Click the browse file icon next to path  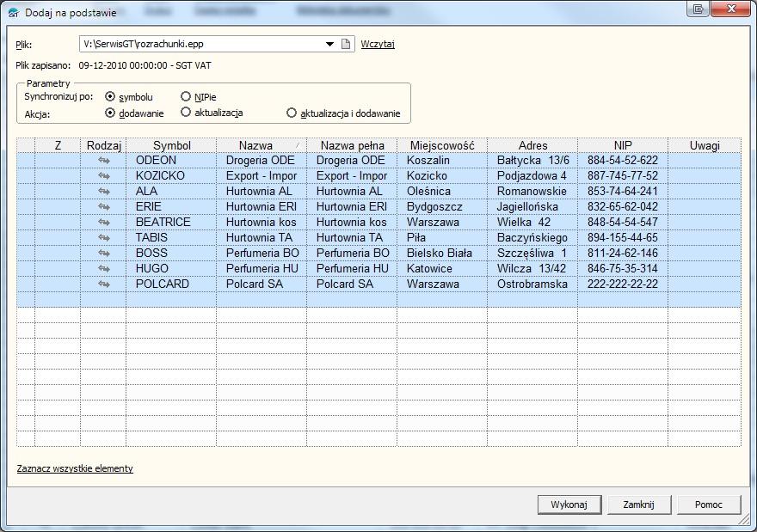[x=346, y=44]
